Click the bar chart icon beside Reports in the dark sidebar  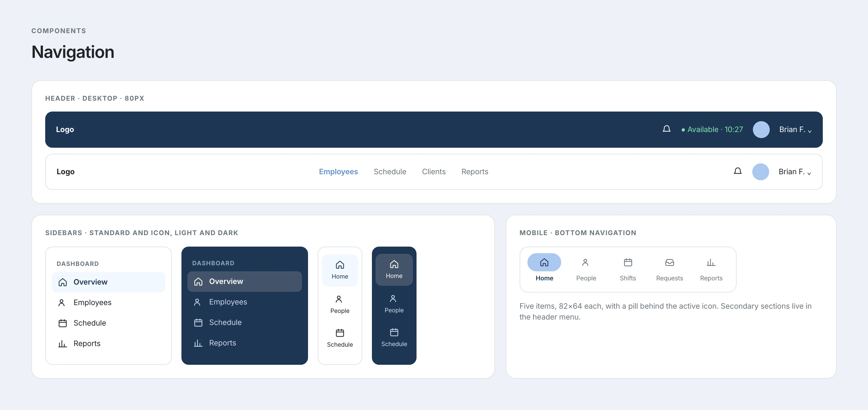tap(198, 343)
